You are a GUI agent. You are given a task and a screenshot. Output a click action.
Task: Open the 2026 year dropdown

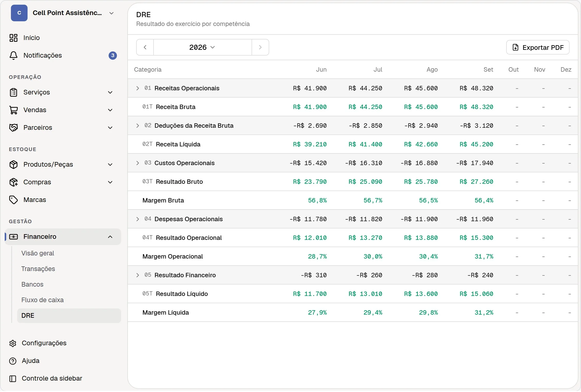coord(202,47)
